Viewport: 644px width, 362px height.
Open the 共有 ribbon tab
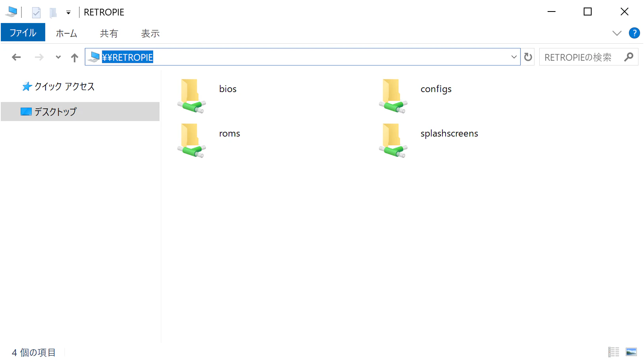click(109, 33)
